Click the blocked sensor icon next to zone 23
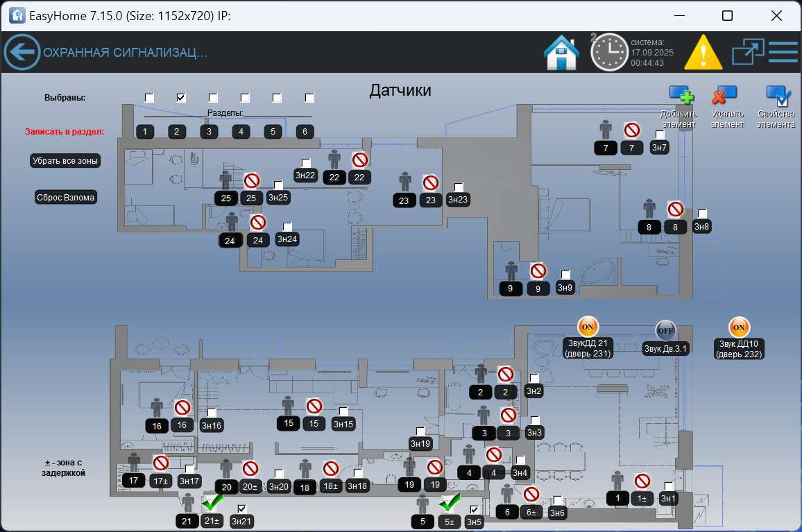The width and height of the screenshot is (802, 532). click(431, 183)
